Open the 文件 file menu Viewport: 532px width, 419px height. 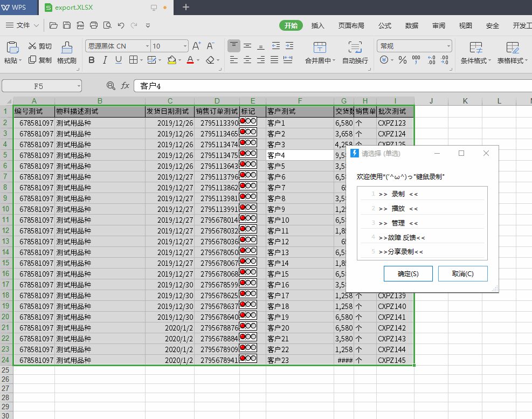(x=23, y=25)
